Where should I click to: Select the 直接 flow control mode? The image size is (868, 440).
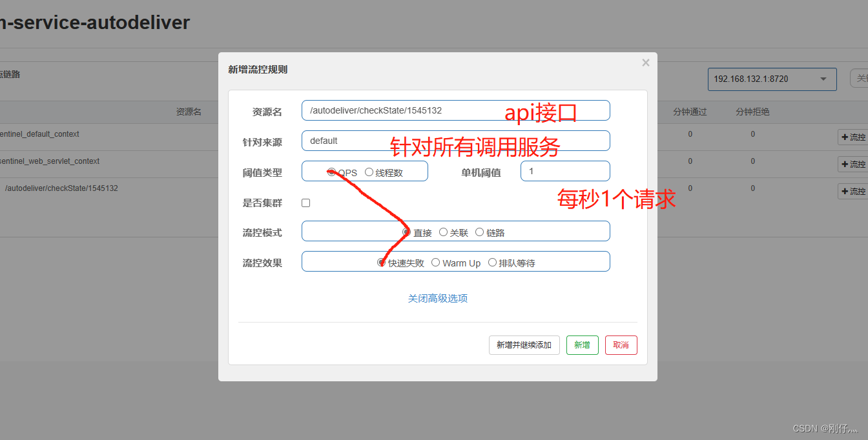pyautogui.click(x=406, y=231)
